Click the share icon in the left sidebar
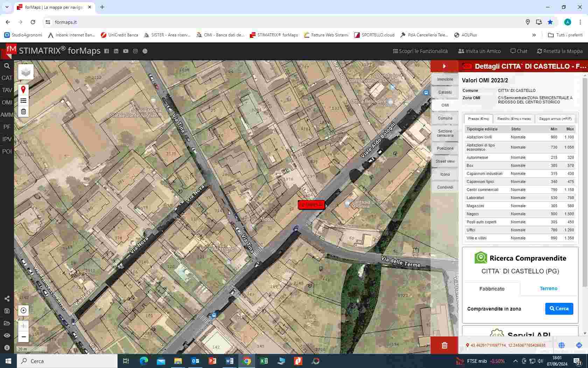This screenshot has height=368, width=588. [7, 299]
